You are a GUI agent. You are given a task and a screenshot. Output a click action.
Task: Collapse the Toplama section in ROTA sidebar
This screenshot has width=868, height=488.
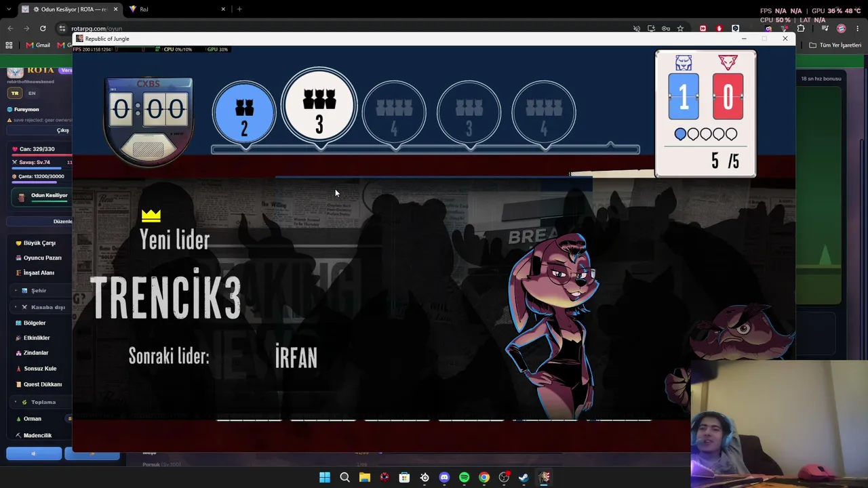42,402
